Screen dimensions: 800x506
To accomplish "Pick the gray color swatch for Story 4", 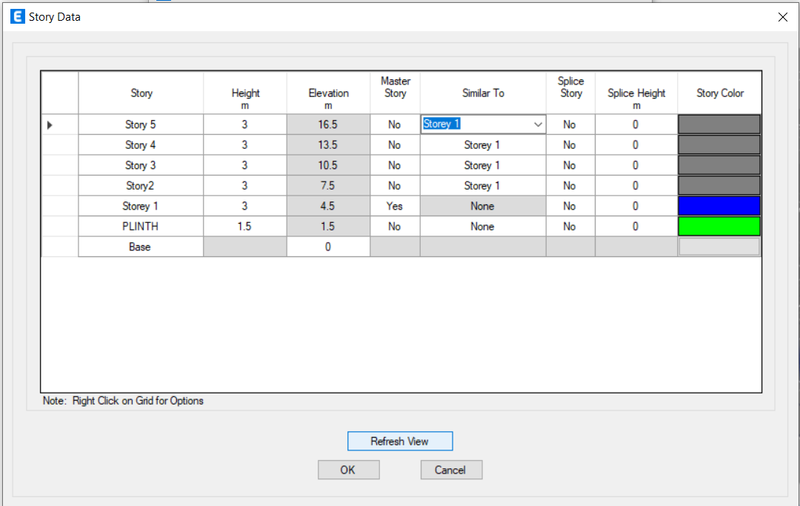I will (719, 145).
